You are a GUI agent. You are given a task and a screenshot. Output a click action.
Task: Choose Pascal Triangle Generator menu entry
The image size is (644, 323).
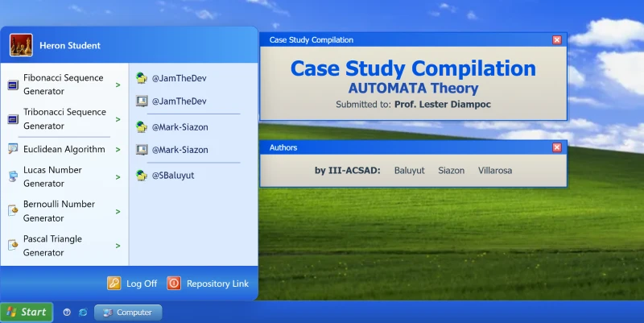[x=64, y=246]
